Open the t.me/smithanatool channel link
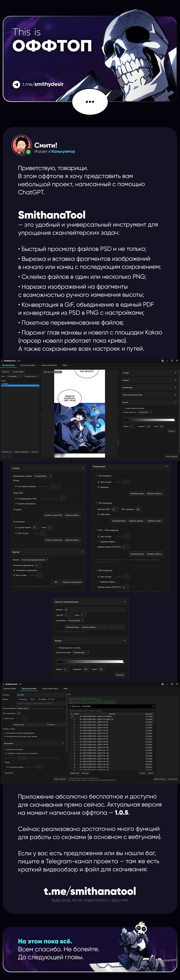 click(x=90, y=891)
